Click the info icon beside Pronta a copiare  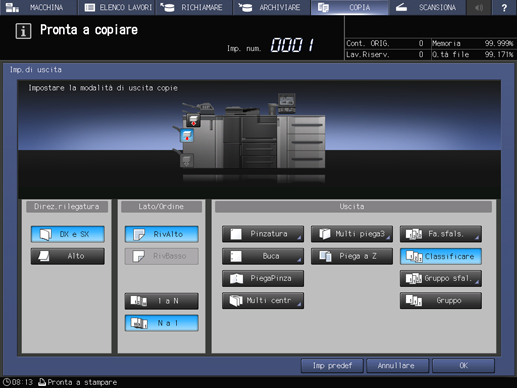coord(23,31)
